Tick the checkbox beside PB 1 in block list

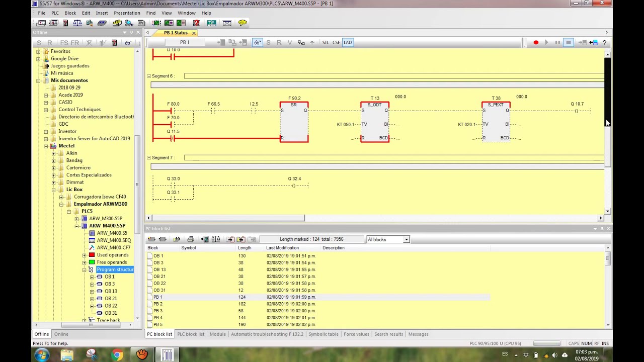[150, 297]
